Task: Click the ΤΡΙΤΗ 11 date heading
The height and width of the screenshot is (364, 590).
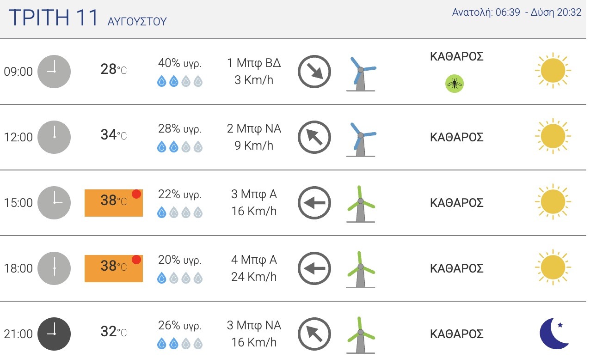Action: pyautogui.click(x=54, y=18)
